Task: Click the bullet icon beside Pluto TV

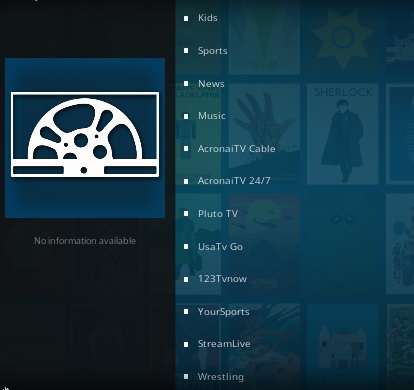Action: point(186,214)
